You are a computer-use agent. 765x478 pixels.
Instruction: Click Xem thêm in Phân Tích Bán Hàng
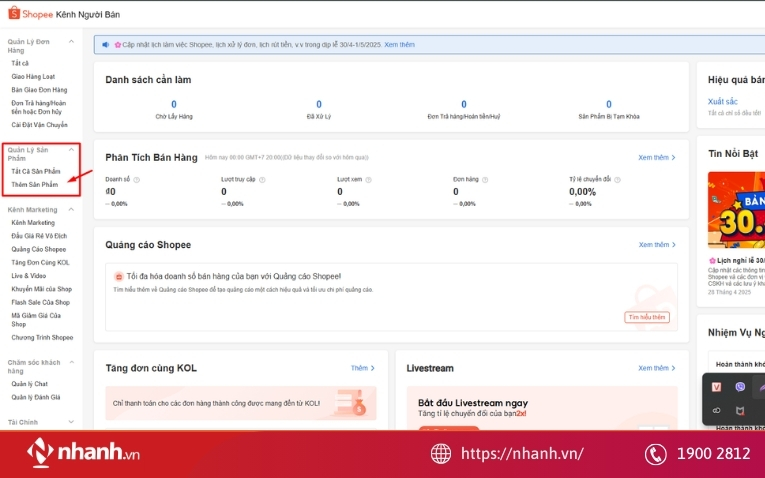point(657,158)
